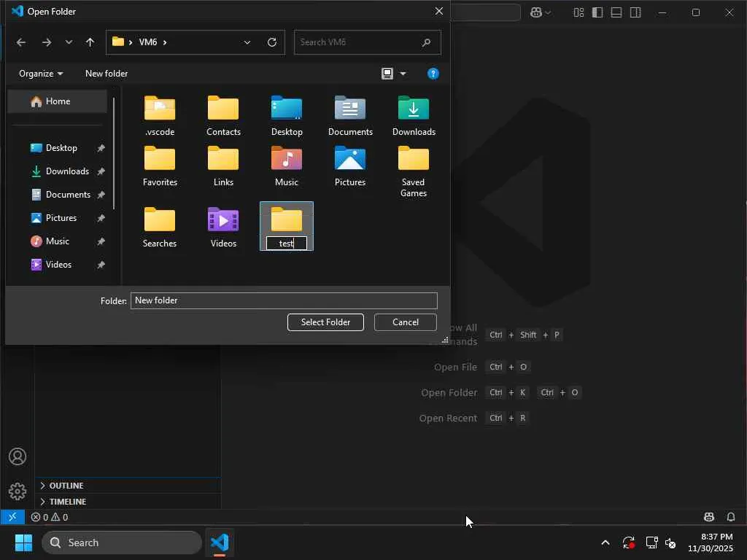Image resolution: width=747 pixels, height=560 pixels.
Task: Toggle the primary sidebar layout icon
Action: point(597,12)
